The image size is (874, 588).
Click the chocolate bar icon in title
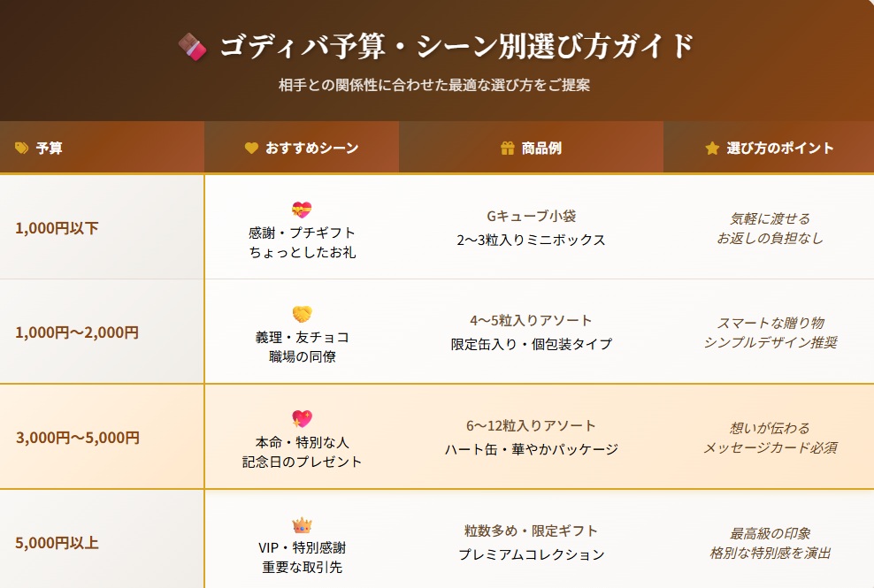(192, 46)
